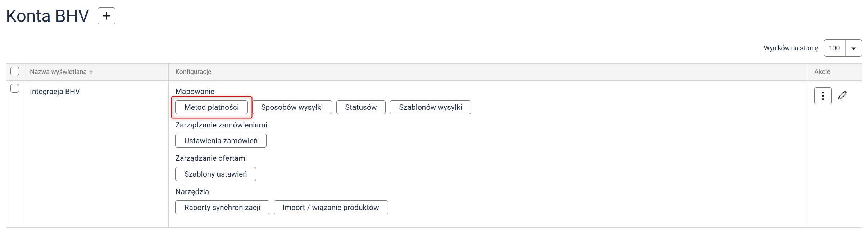The width and height of the screenshot is (868, 233).
Task: Click the Nazwa wyświetlana column header
Action: click(58, 72)
